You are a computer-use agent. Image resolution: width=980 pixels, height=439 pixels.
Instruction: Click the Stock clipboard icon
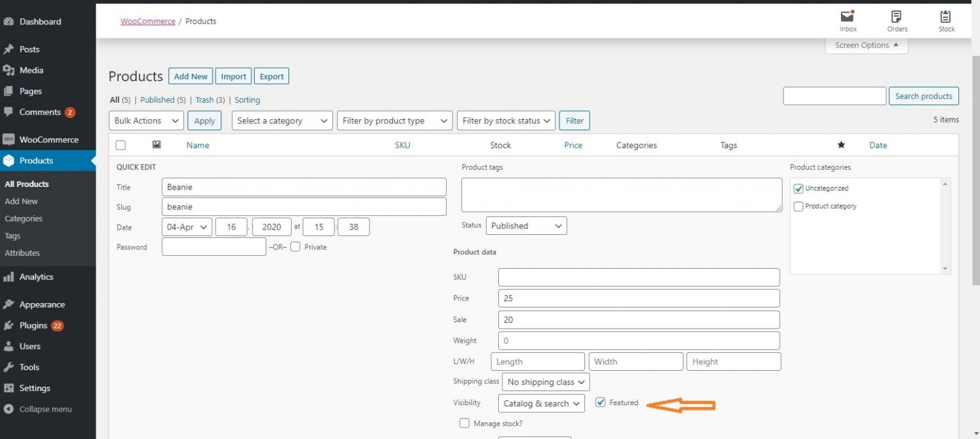click(x=946, y=17)
